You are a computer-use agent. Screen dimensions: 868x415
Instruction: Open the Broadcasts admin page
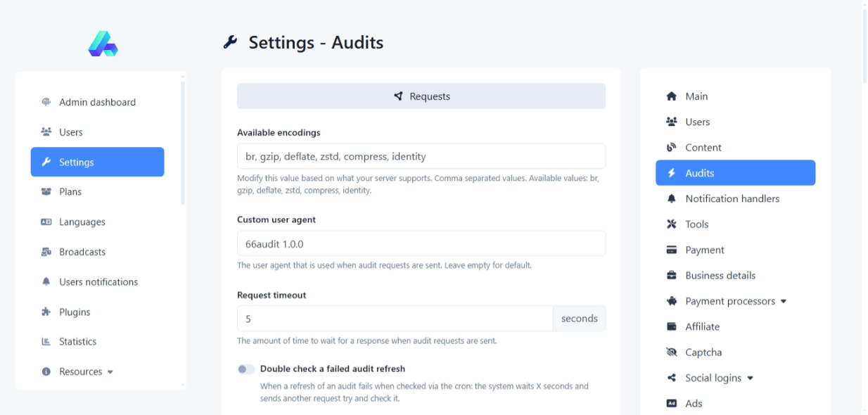(x=82, y=252)
